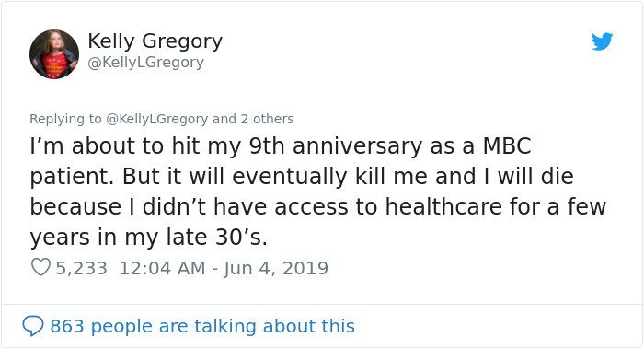Image resolution: width=644 pixels, height=349 pixels.
Task: Select @KellyLGregory in the Replying to line
Action: pyautogui.click(x=157, y=119)
